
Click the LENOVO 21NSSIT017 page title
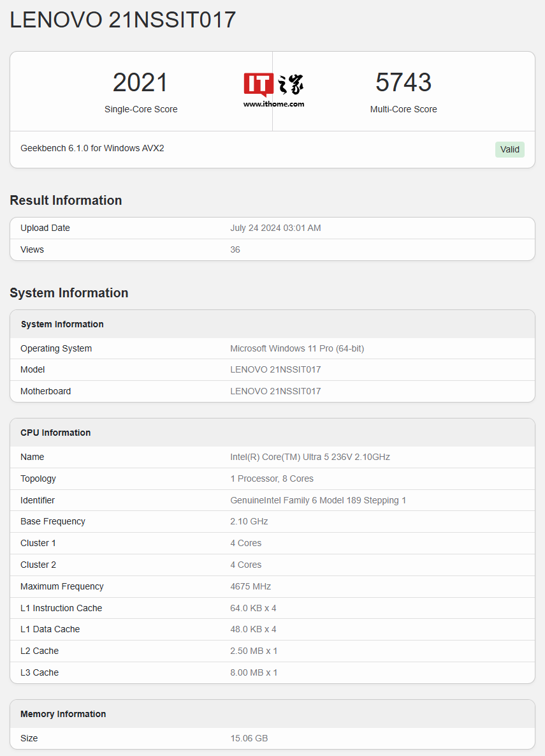pos(123,20)
